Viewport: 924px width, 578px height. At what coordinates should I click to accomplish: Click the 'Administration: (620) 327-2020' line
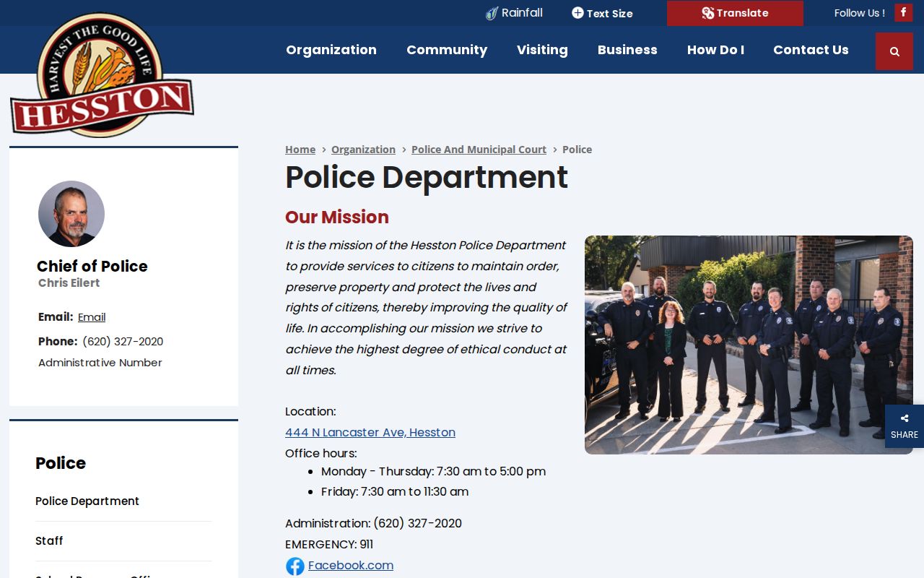point(373,523)
